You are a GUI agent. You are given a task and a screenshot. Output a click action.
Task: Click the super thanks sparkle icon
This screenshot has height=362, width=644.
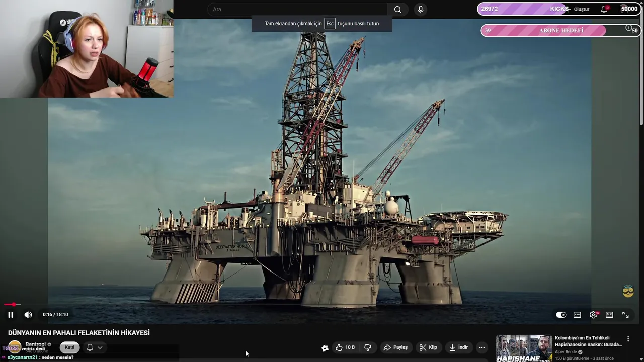(x=325, y=347)
